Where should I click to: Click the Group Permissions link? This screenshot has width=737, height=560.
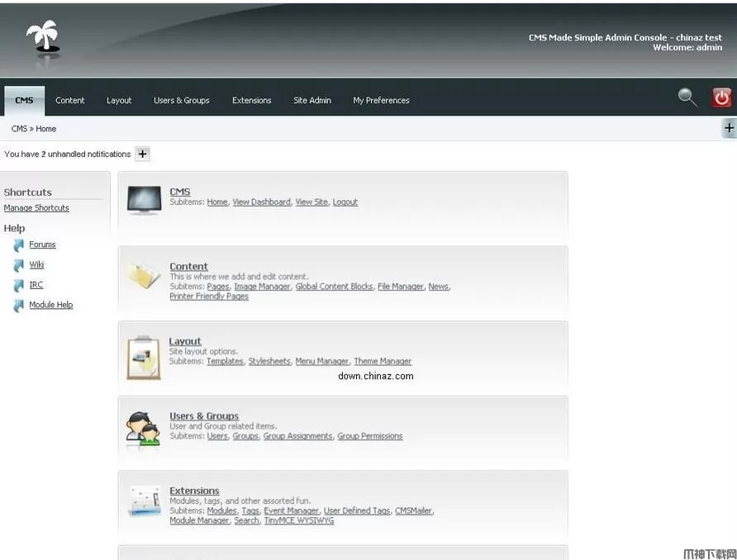coord(369,436)
